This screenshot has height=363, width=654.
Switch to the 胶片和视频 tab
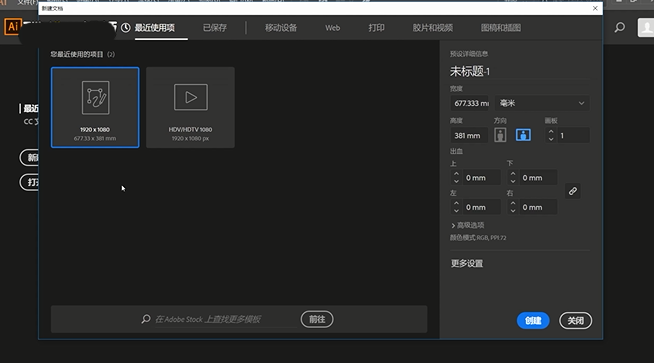coord(433,28)
